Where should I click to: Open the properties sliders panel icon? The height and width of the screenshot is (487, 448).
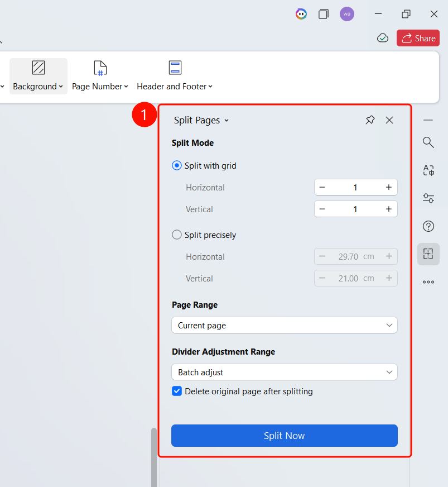428,198
